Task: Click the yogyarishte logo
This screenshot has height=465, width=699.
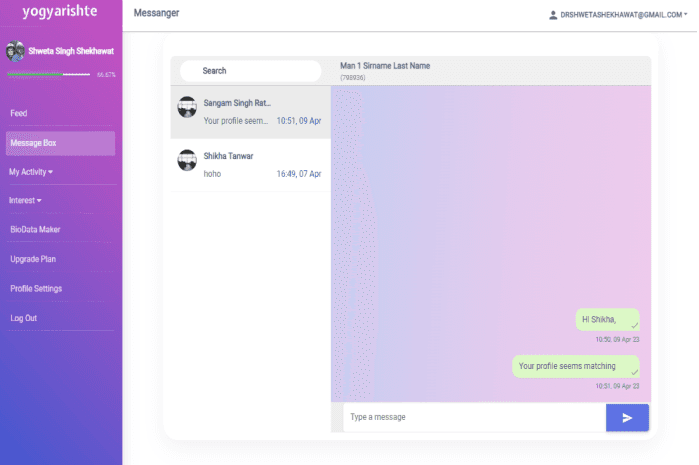Action: 60,13
